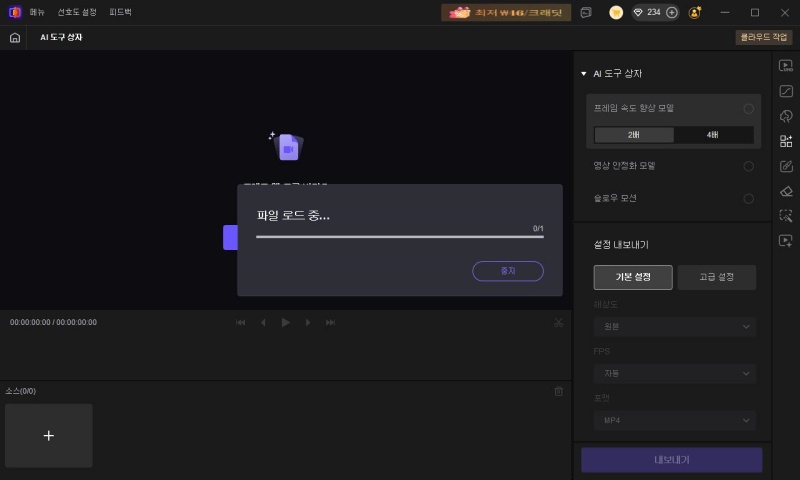Viewport: 800px width, 480px height.
Task: Click the file loading progress bar
Action: click(x=399, y=237)
